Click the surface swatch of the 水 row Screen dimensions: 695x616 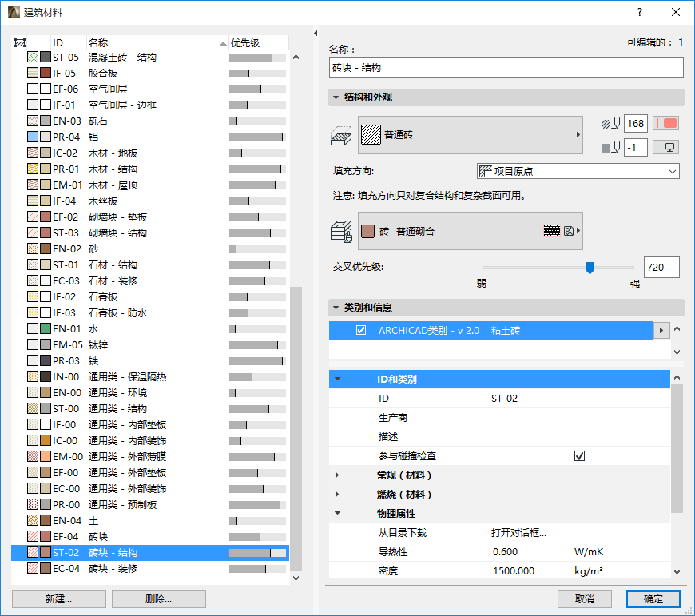pyautogui.click(x=46, y=329)
